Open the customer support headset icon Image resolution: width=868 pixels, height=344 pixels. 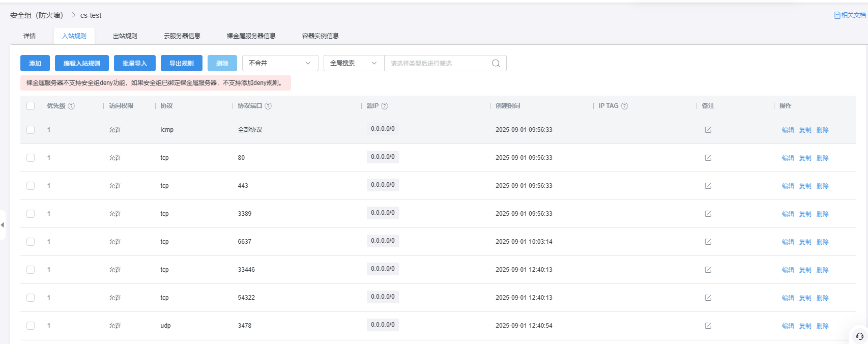[x=859, y=336]
